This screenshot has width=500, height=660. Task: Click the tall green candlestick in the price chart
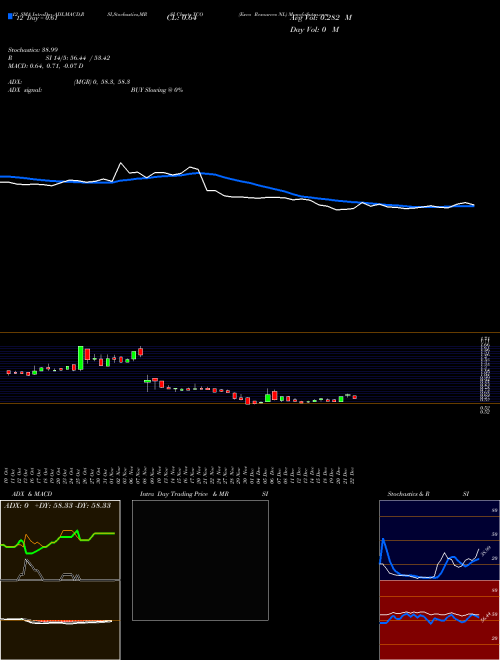pyautogui.click(x=80, y=358)
